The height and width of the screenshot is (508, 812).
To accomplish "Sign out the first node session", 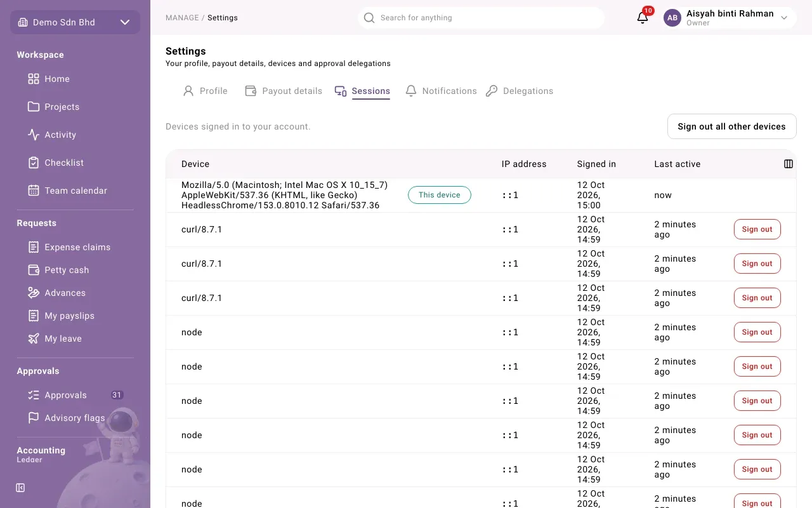I will click(757, 332).
